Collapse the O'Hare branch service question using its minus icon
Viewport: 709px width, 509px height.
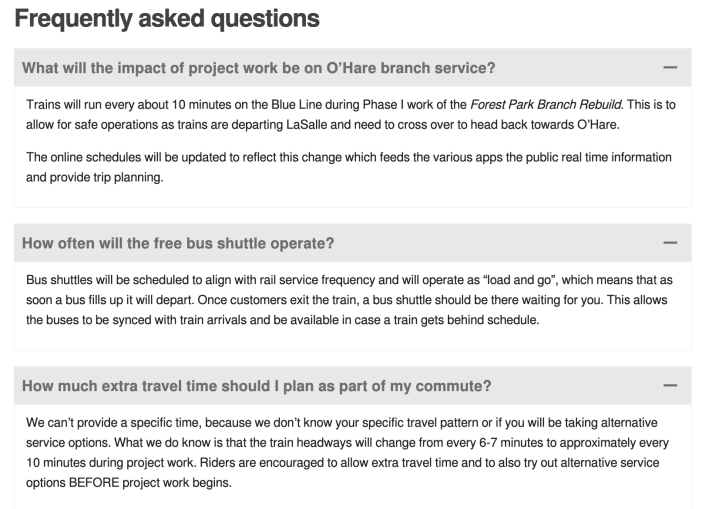point(670,68)
